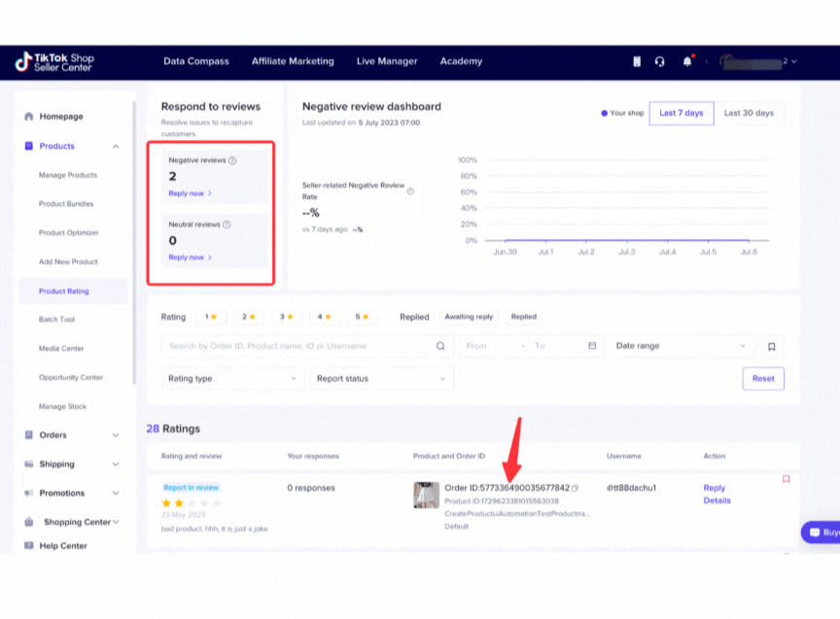Open the account profile dropdown
Viewport: 840px width, 619px height.
click(x=758, y=61)
